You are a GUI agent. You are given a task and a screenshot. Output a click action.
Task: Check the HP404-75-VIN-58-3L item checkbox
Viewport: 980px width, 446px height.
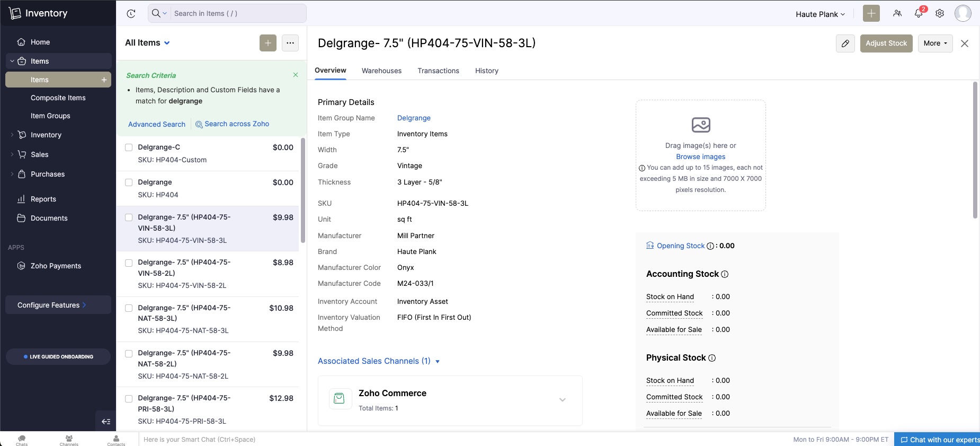(x=129, y=217)
